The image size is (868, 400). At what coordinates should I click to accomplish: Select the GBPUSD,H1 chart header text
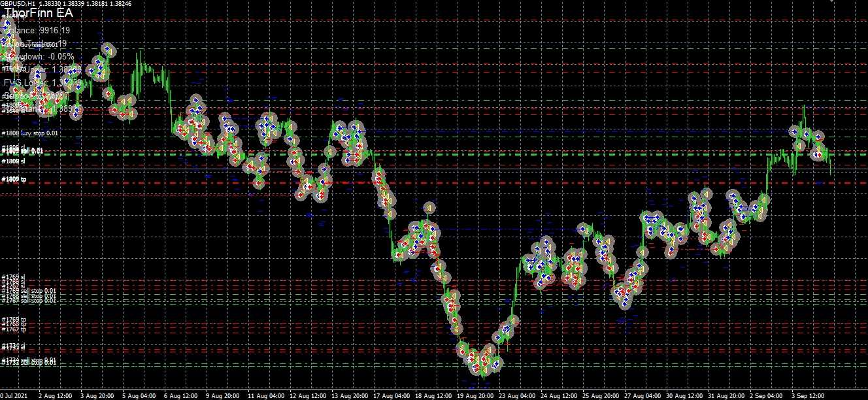point(18,4)
